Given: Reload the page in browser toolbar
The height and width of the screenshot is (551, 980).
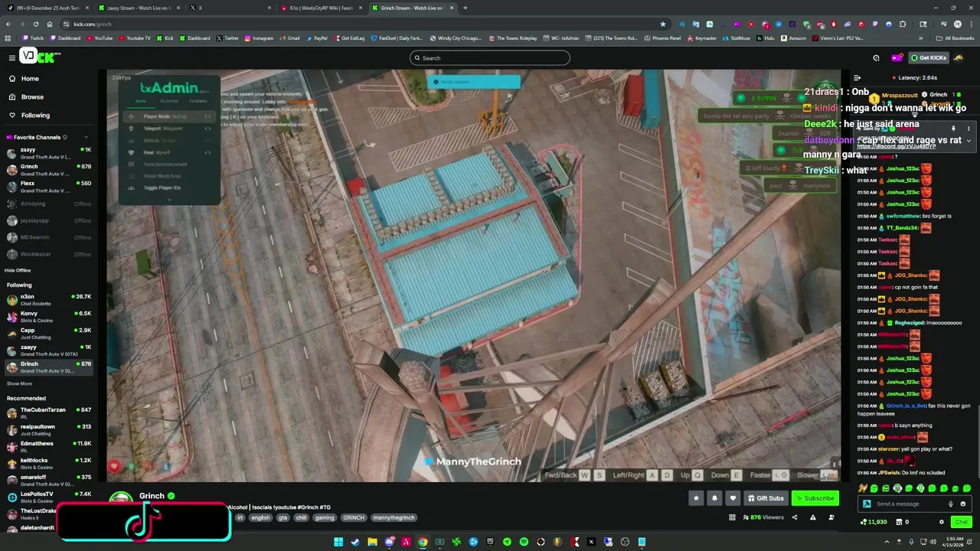Looking at the screenshot, I should click(x=34, y=24).
